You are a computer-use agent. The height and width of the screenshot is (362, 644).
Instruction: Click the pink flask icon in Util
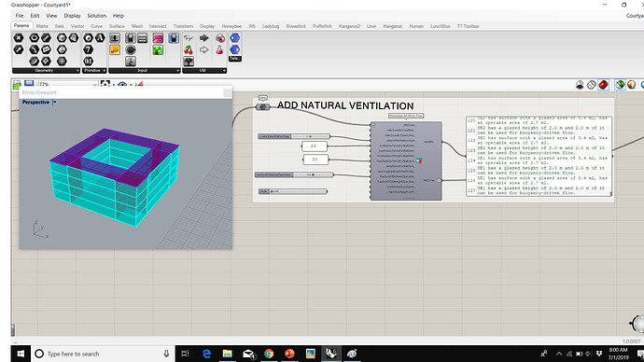(219, 49)
